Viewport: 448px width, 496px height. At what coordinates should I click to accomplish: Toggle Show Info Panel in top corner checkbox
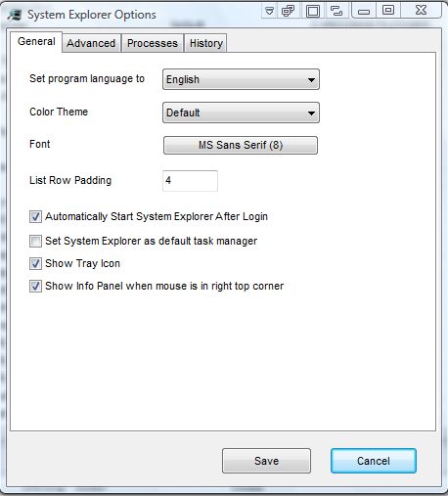[x=35, y=286]
